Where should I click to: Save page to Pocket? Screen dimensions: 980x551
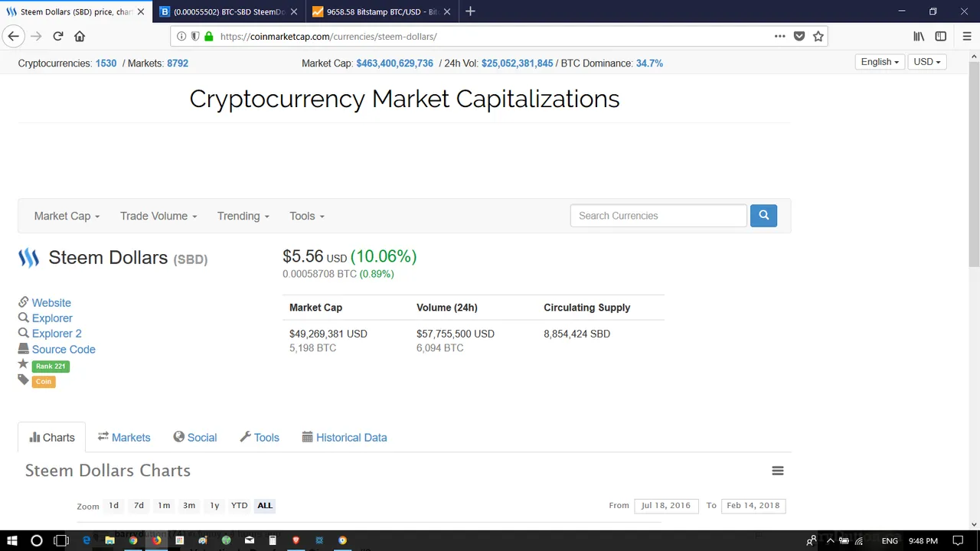(799, 36)
